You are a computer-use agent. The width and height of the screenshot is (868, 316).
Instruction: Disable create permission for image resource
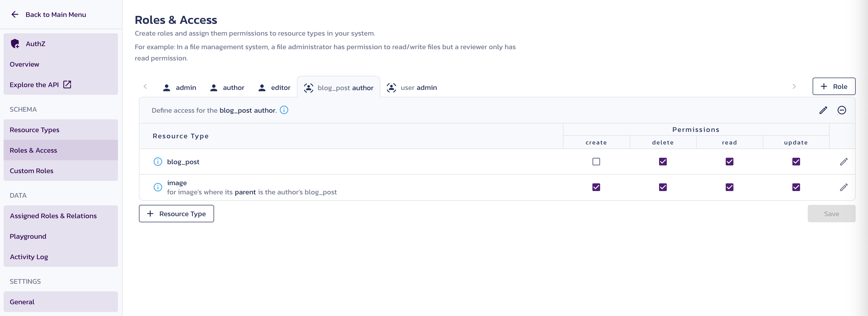click(x=596, y=187)
